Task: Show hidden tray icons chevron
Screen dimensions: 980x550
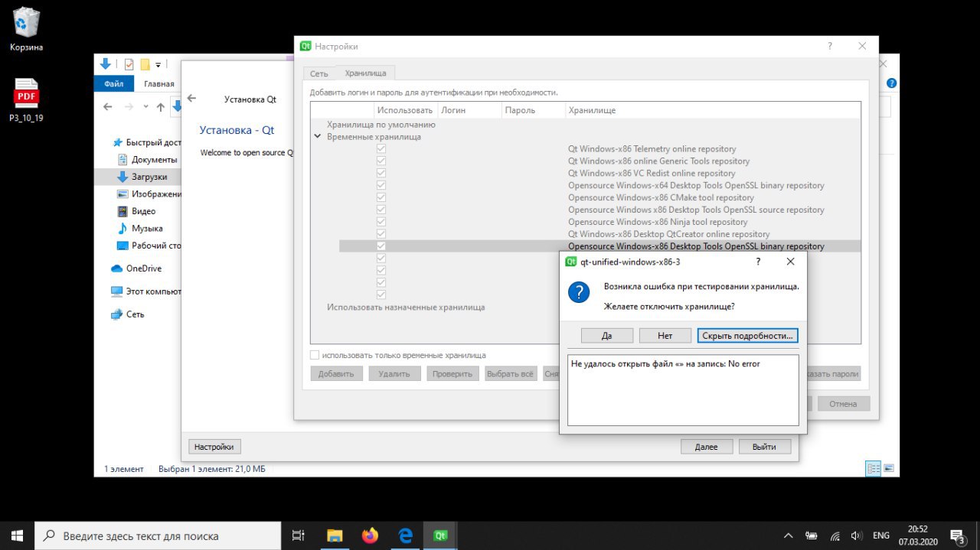Action: click(789, 536)
